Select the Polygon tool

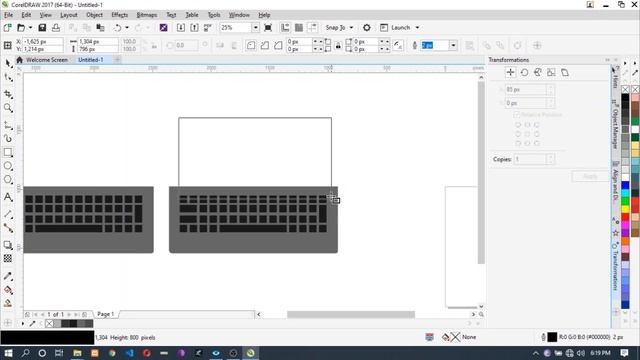coord(8,180)
